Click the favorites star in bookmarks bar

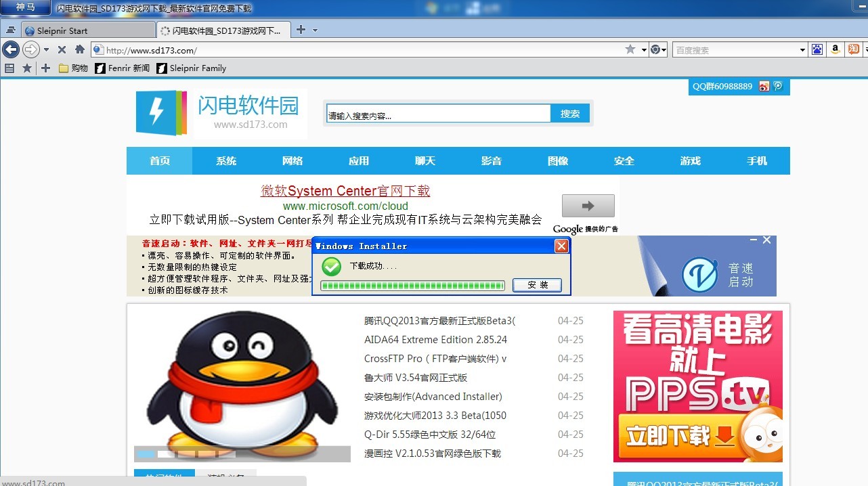27,68
